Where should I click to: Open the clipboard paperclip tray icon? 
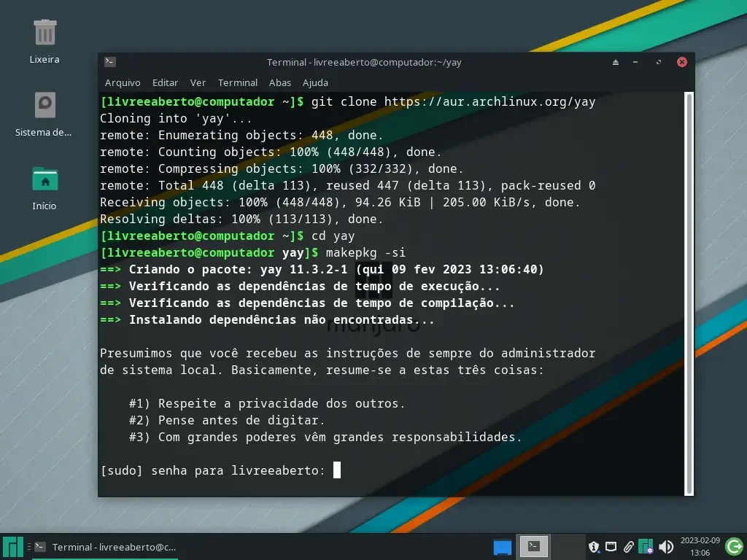coord(628,547)
